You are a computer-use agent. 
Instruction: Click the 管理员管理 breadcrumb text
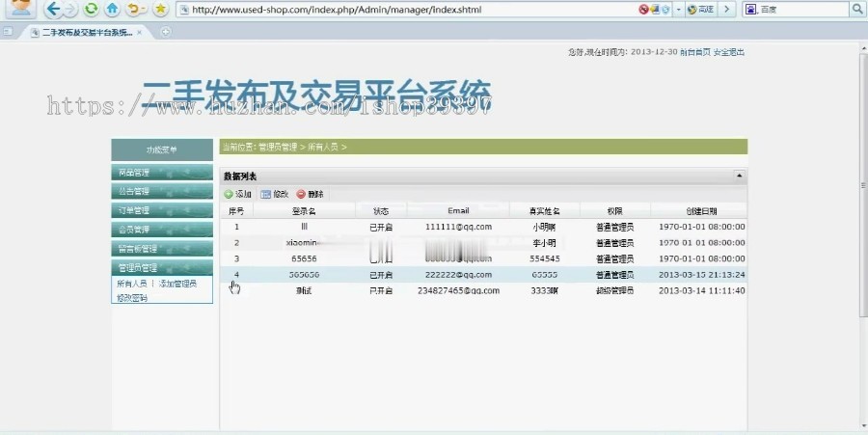(x=278, y=148)
